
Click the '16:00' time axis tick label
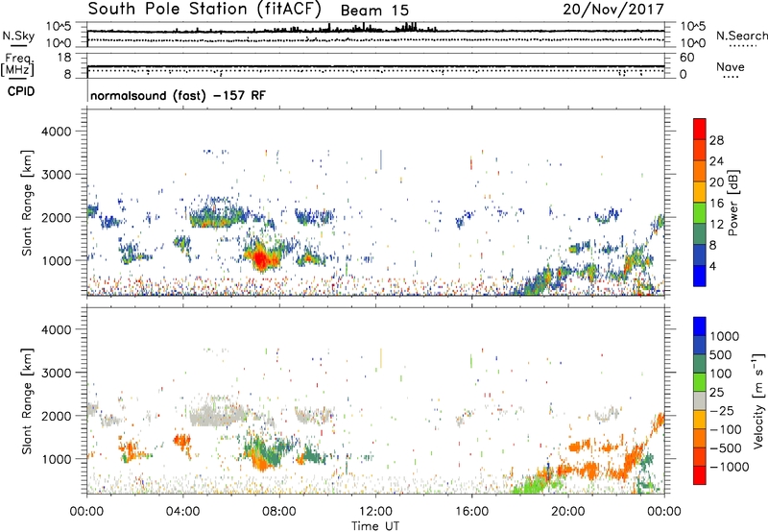point(471,512)
